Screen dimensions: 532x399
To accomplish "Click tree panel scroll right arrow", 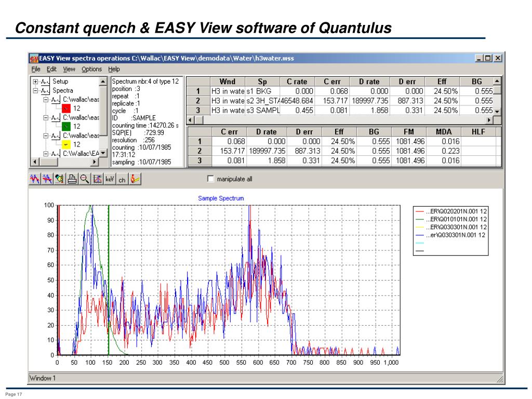I will tap(95, 162).
